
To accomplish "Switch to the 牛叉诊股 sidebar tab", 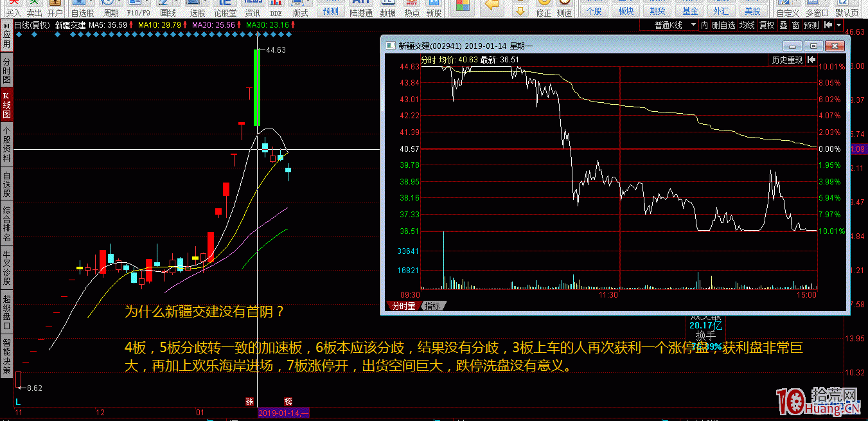I will coord(6,268).
